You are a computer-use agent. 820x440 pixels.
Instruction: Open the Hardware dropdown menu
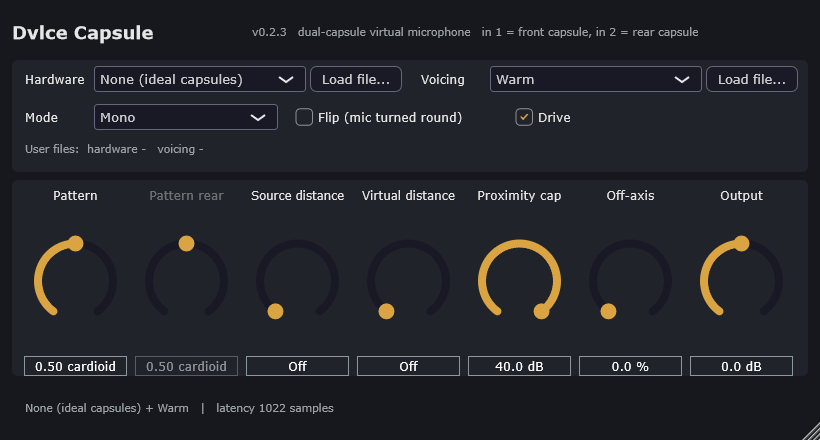[x=200, y=80]
